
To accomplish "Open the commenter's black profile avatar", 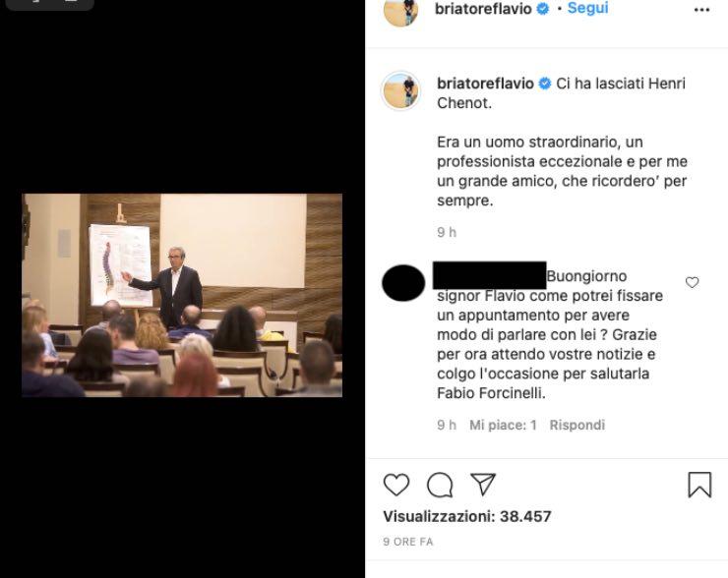I will (402, 283).
